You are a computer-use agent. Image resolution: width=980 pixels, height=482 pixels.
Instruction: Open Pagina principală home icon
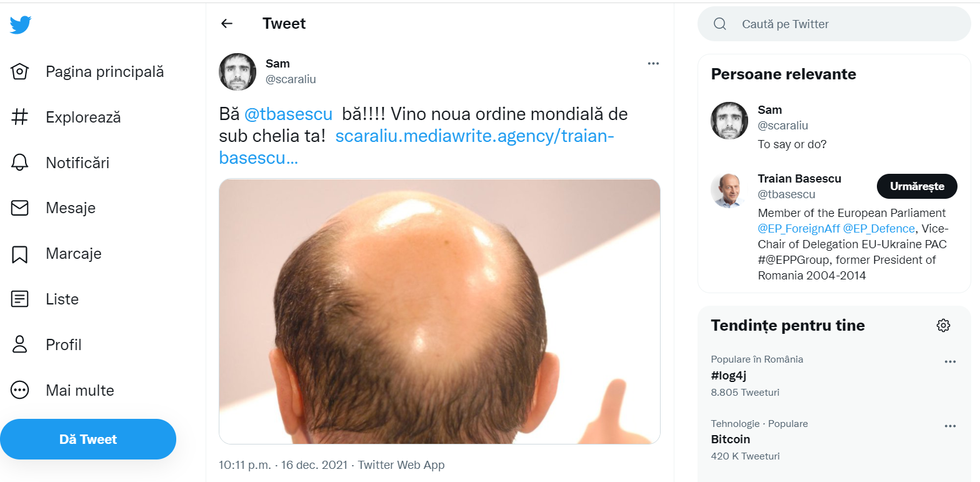click(20, 71)
